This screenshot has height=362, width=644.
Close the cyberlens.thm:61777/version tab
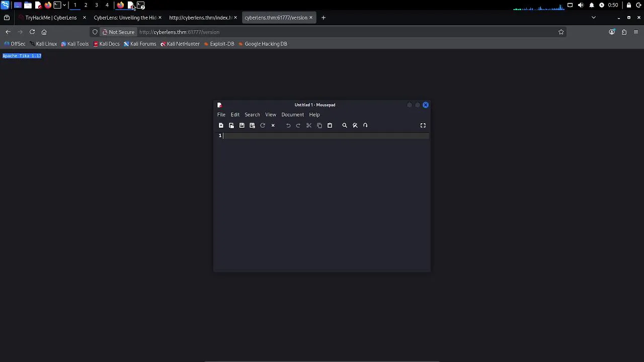pos(310,18)
